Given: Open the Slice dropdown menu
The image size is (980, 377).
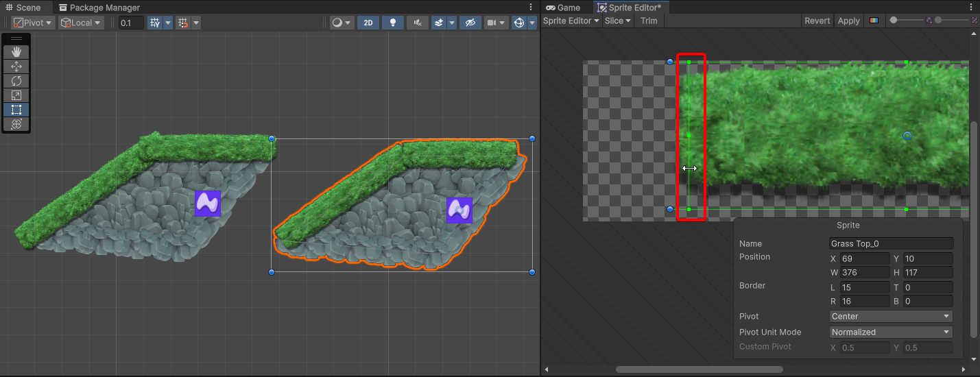Looking at the screenshot, I should (617, 21).
